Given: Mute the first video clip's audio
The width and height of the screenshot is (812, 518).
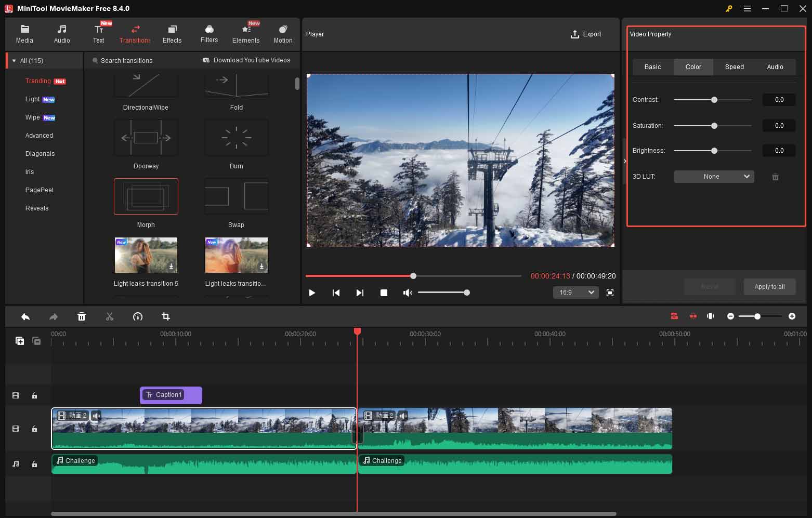Looking at the screenshot, I should (x=96, y=416).
